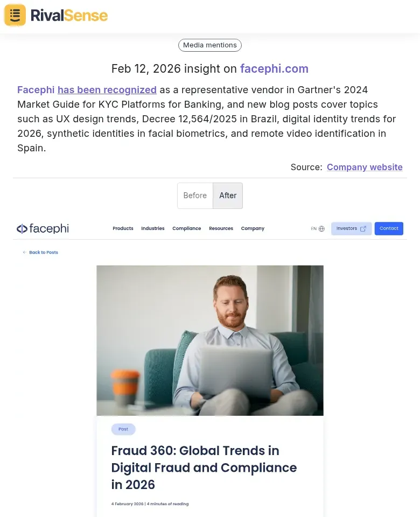Click the Contact button

(389, 228)
